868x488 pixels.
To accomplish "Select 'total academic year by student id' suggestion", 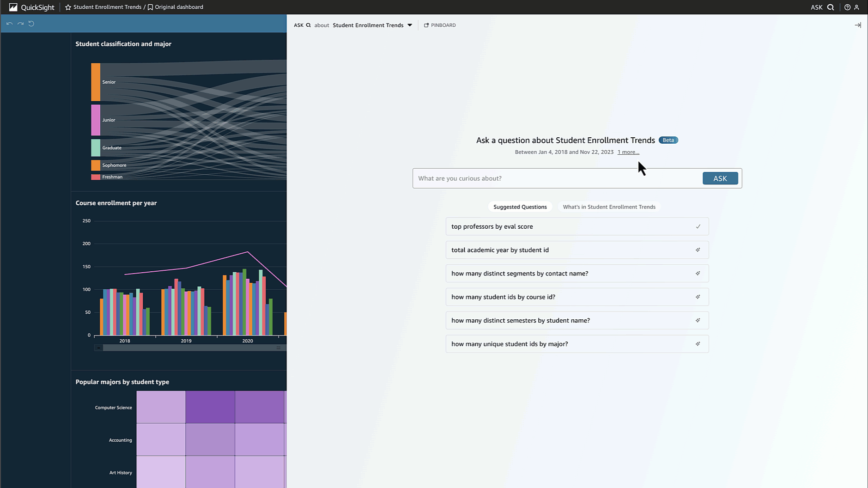I will click(577, 250).
